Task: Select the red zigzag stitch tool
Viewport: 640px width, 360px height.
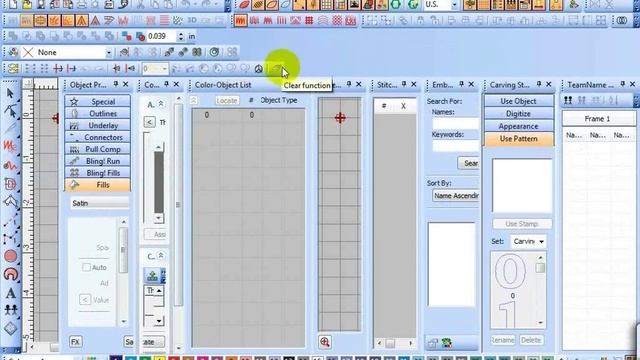Action: click(x=10, y=146)
